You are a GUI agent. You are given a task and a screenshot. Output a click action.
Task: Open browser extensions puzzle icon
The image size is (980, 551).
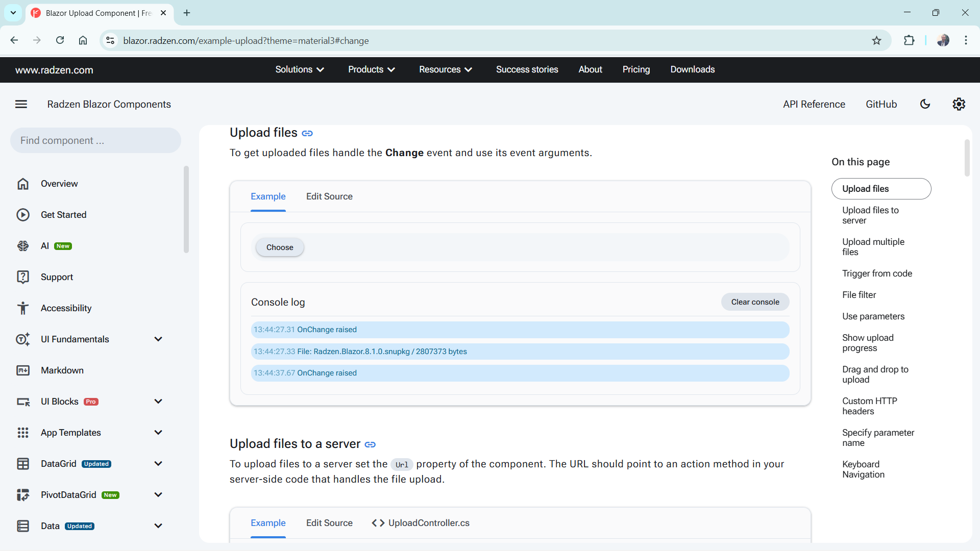coord(909,40)
